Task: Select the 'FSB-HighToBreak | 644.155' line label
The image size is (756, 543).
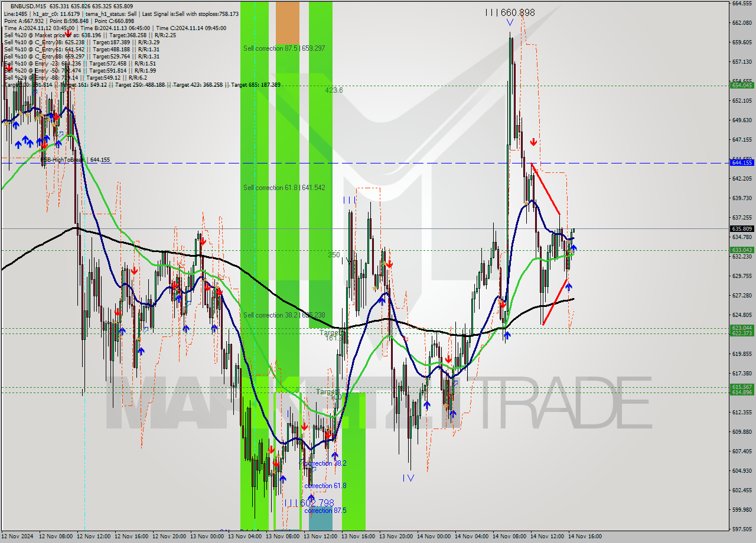Action: pyautogui.click(x=75, y=160)
